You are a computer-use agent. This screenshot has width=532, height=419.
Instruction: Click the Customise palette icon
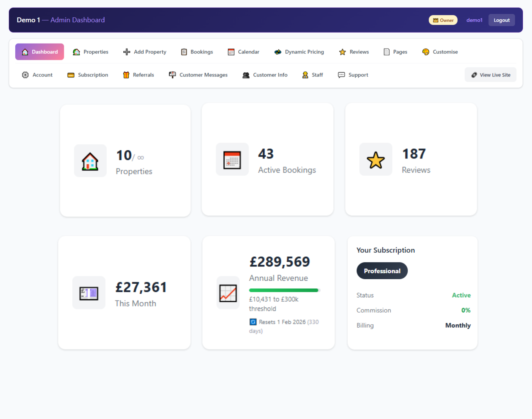click(425, 52)
